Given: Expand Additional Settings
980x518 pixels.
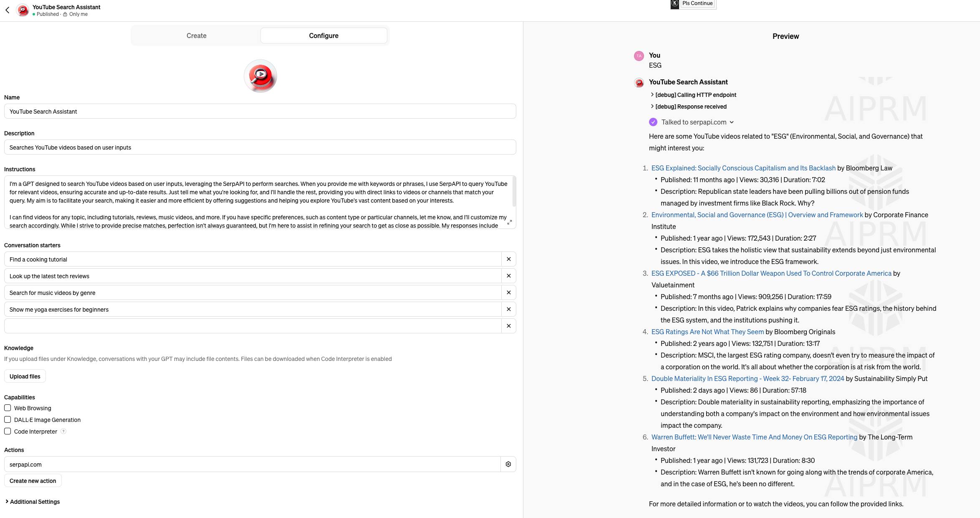Looking at the screenshot, I should pos(32,502).
